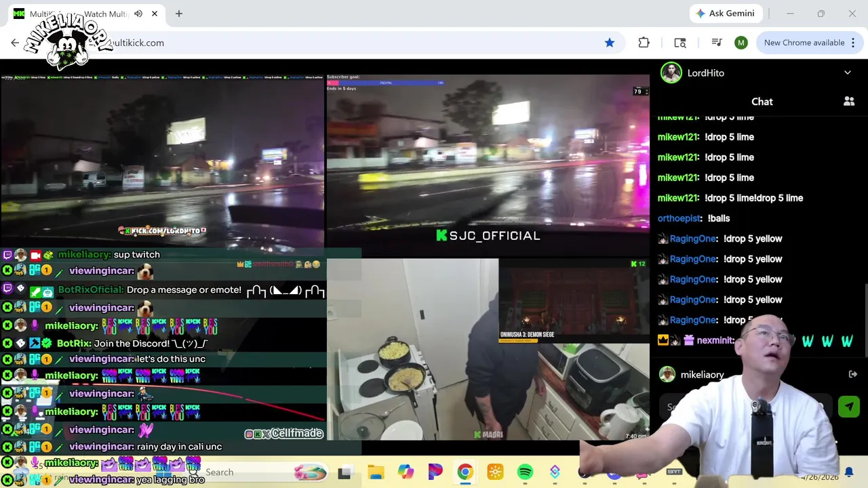Click the subscriber goal progress bar
Viewport: 868px width, 488px height.
[385, 83]
